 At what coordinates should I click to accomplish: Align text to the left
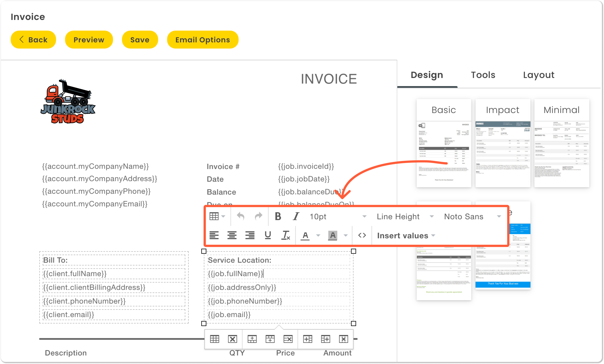point(214,235)
